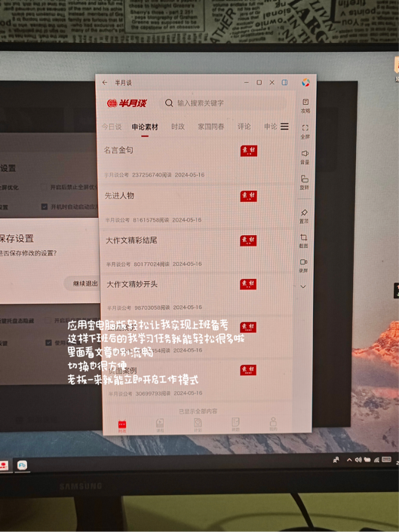Go back using the title bar arrow

tap(105, 82)
